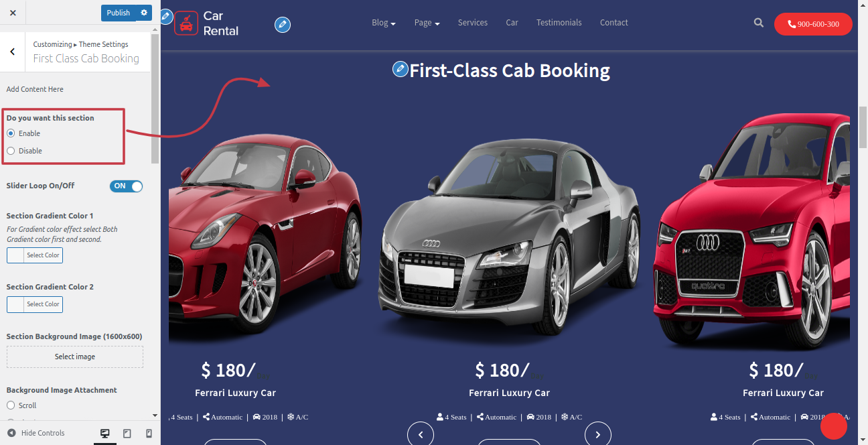
Task: Open Publish settings gear icon
Action: [x=144, y=13]
